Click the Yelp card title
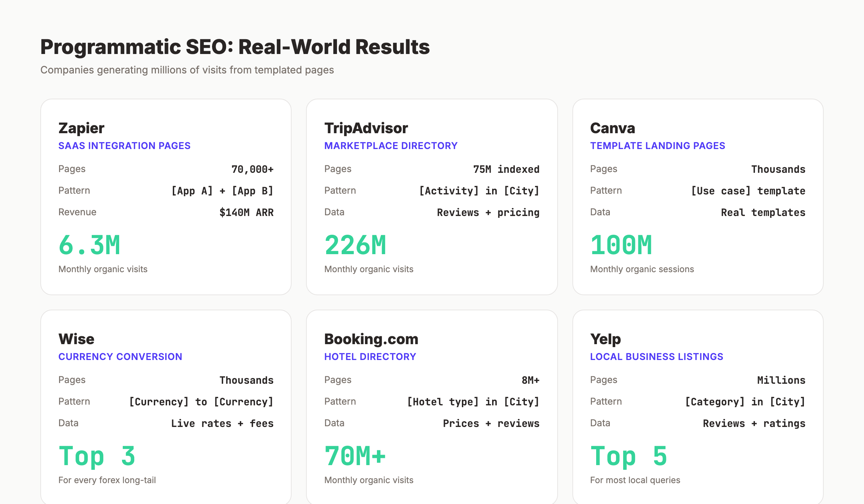 (x=605, y=339)
